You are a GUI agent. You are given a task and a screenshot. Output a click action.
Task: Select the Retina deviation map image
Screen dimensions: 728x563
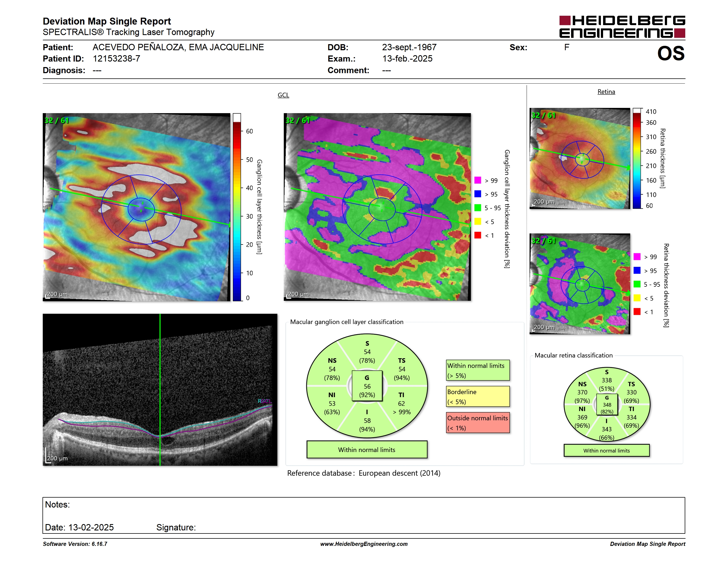coord(580,284)
